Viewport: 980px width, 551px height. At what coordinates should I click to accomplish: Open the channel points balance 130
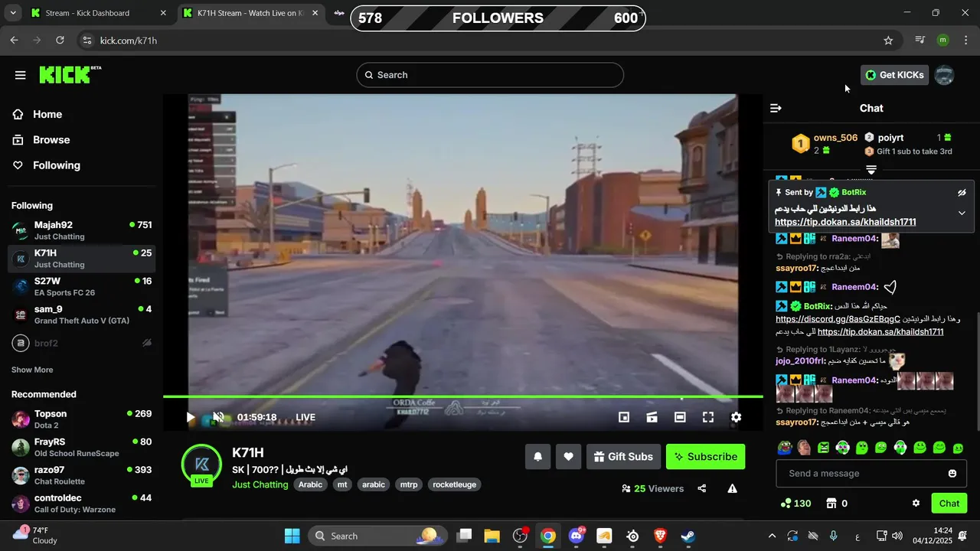795,504
